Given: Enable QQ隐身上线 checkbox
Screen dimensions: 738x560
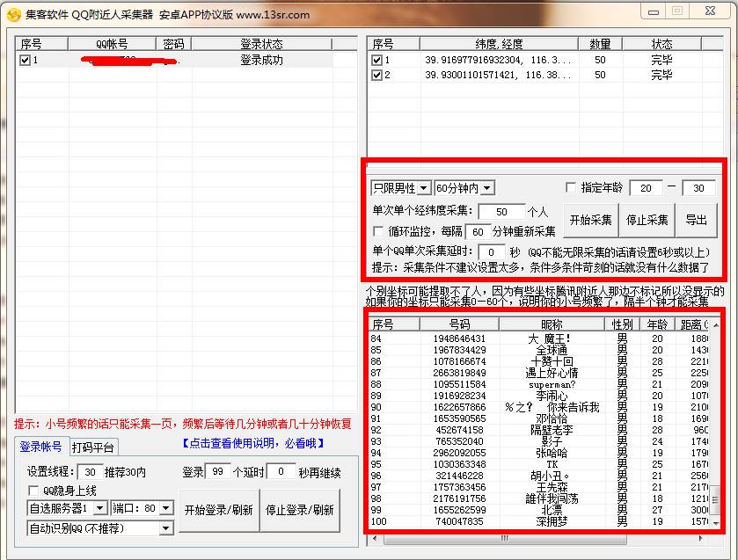Looking at the screenshot, I should [33, 491].
